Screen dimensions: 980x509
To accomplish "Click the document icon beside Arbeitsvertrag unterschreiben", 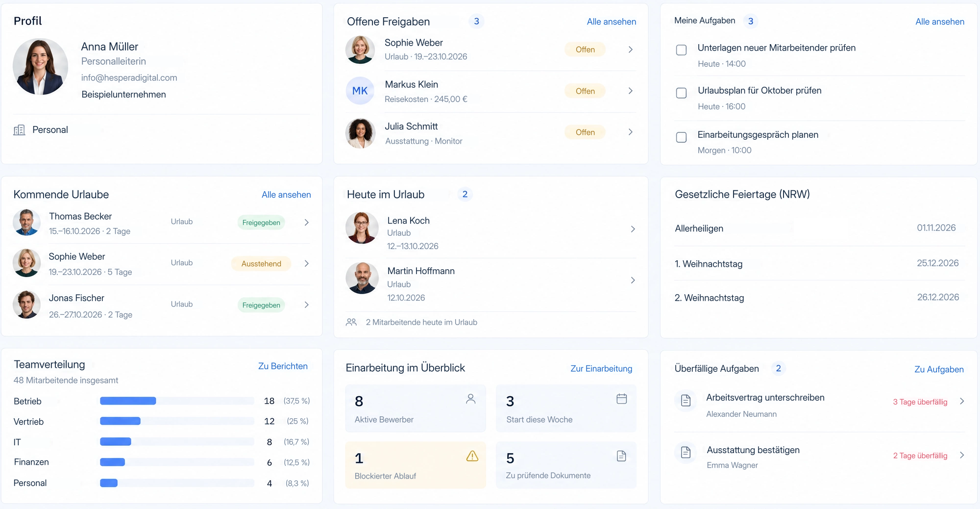I will tap(686, 401).
